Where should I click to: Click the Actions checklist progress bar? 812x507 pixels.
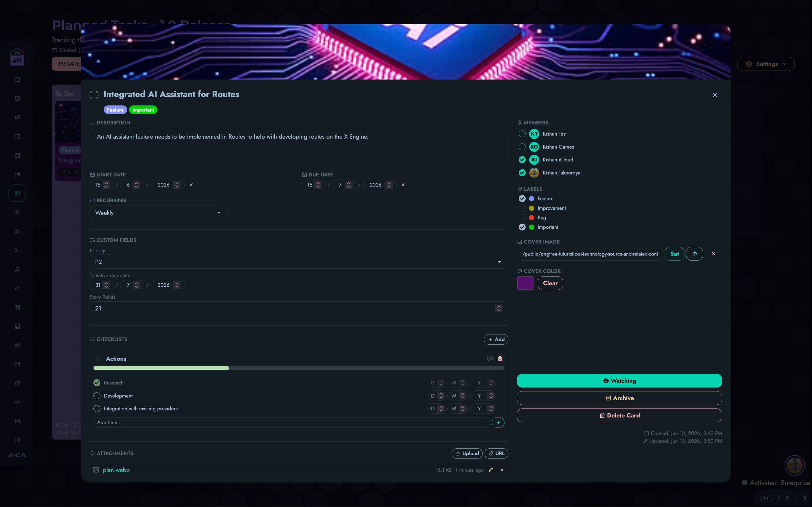tap(299, 368)
